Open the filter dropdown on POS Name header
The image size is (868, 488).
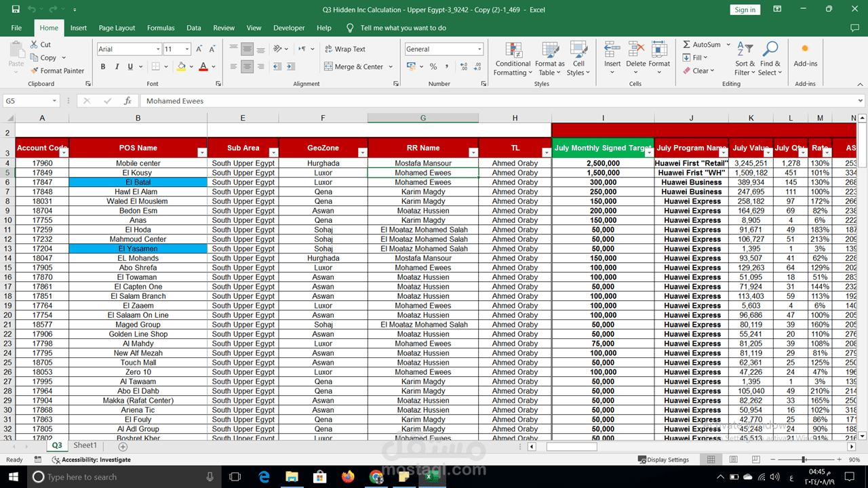[201, 152]
